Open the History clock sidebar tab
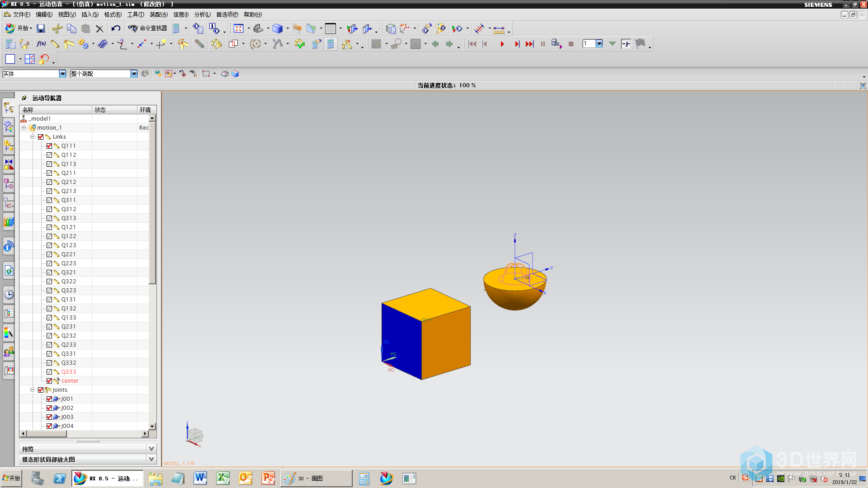The width and height of the screenshot is (868, 488). [9, 295]
